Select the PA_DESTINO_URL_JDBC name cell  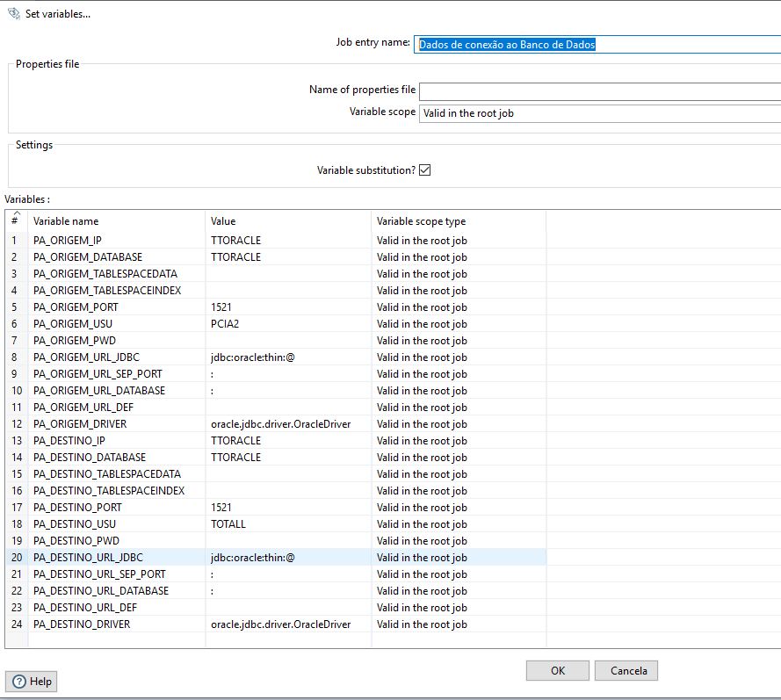[117, 557]
